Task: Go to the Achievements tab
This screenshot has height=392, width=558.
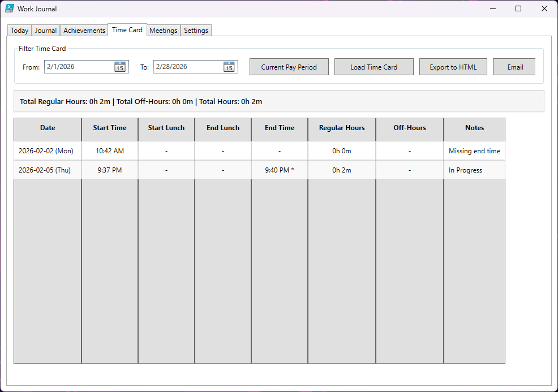Action: coord(84,31)
